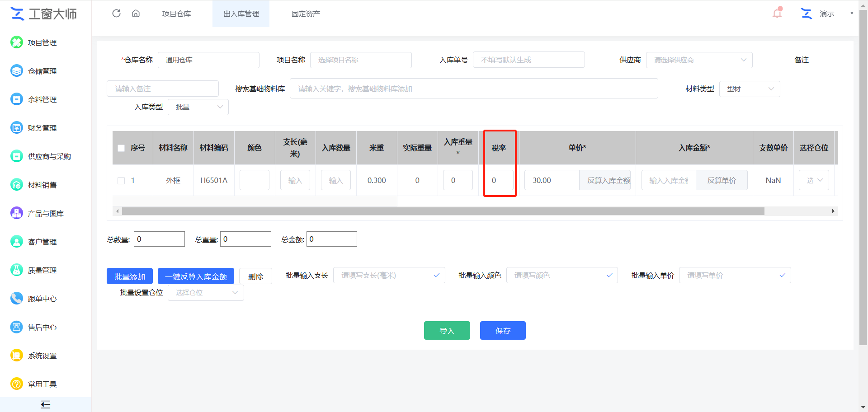Open 仓储管理 sidebar icon
868x412 pixels.
tap(17, 71)
